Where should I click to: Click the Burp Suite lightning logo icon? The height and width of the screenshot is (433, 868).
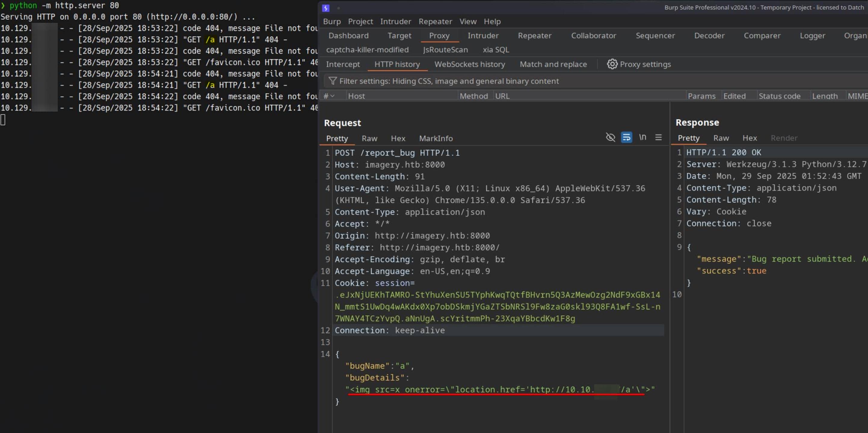click(x=325, y=8)
